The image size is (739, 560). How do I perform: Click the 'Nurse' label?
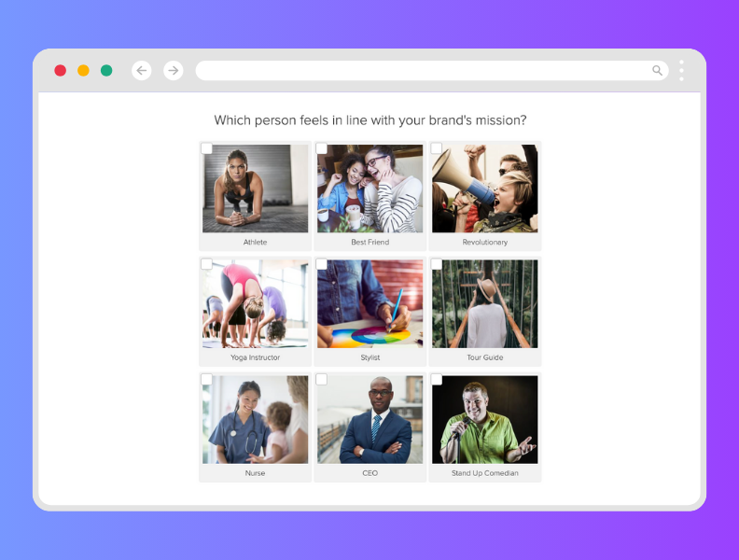[255, 473]
